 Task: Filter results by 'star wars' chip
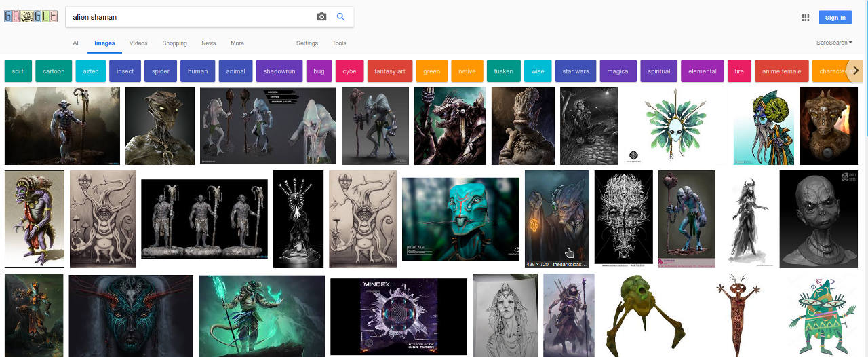tap(575, 71)
